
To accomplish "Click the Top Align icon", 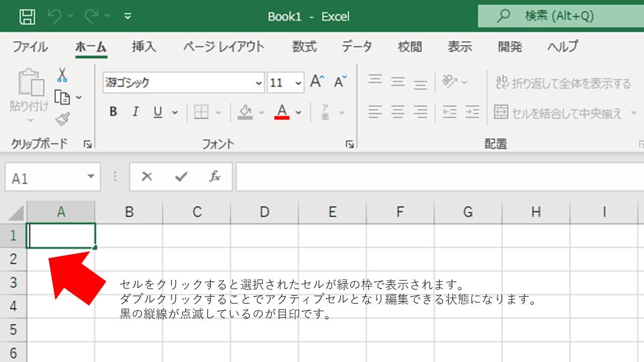I will tap(375, 80).
